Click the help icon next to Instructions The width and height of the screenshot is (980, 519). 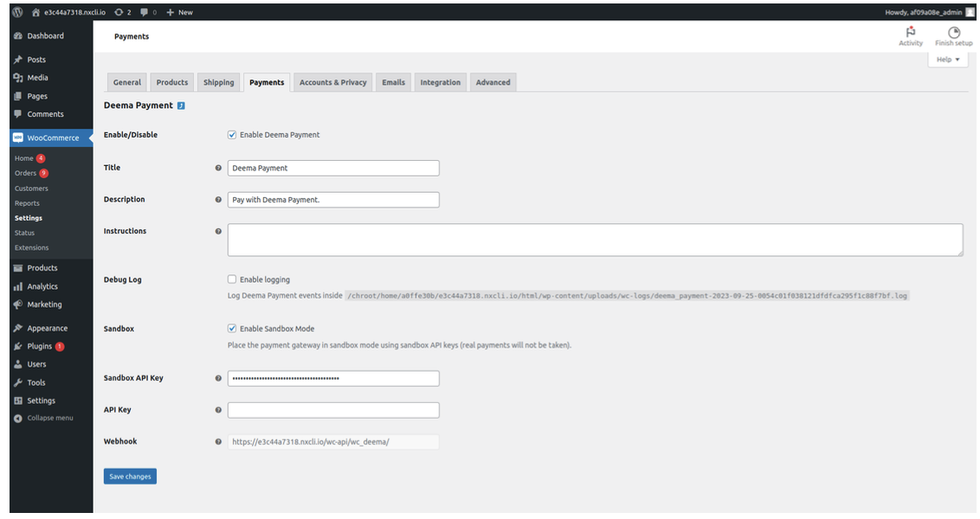pos(218,231)
